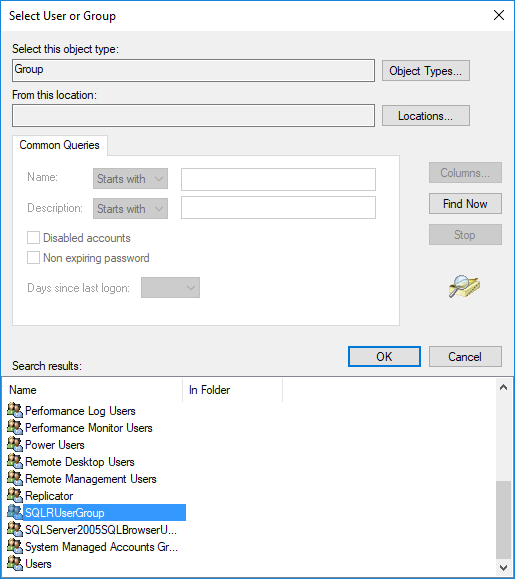This screenshot has width=515, height=579.
Task: Select the Common Queries tab
Action: [x=59, y=145]
